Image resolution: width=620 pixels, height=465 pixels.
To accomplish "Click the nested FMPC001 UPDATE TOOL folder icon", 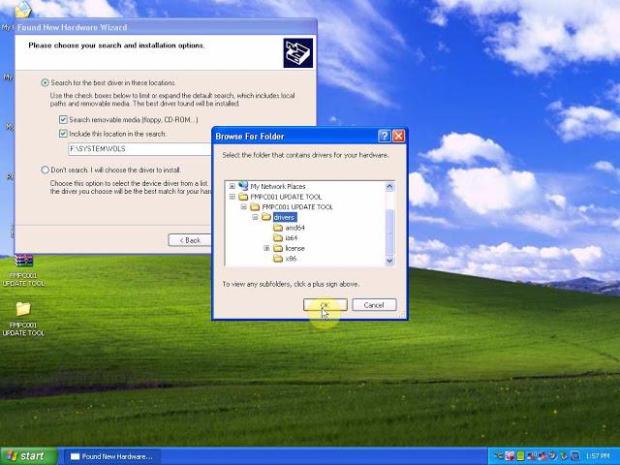I will pos(255,207).
